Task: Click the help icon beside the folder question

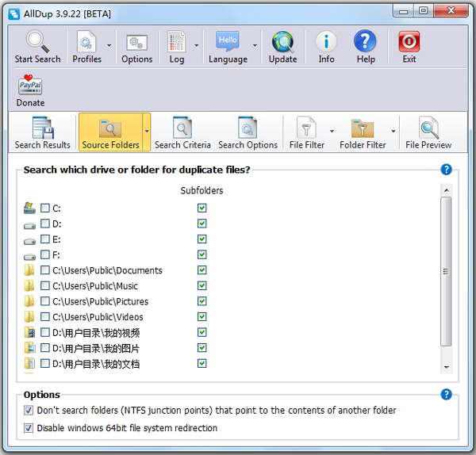Action: click(x=446, y=170)
